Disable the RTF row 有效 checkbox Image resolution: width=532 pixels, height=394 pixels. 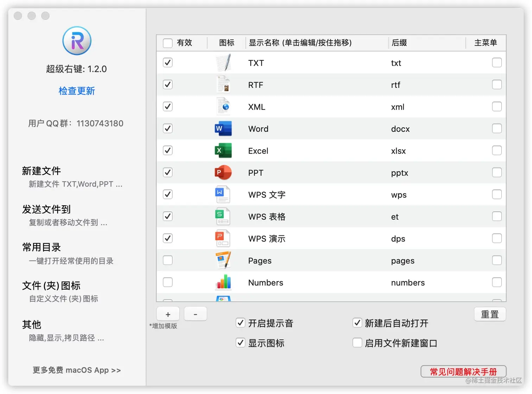click(x=168, y=85)
